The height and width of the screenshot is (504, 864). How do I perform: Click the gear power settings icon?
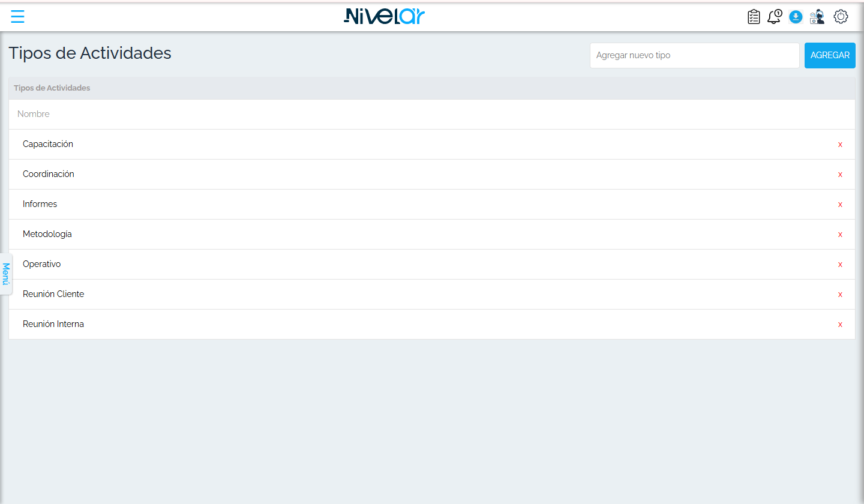[841, 17]
